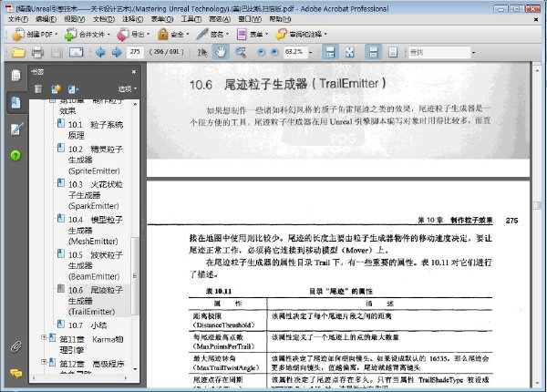Open the 工具(T) menu

[x=191, y=19]
